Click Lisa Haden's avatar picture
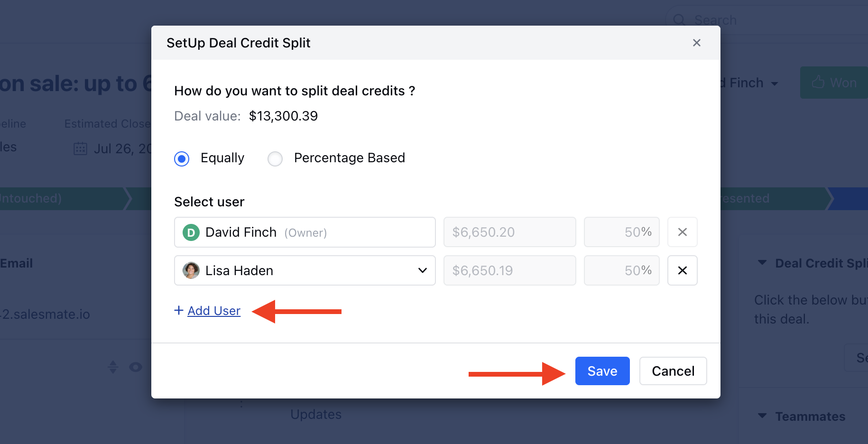This screenshot has width=868, height=444. tap(191, 270)
